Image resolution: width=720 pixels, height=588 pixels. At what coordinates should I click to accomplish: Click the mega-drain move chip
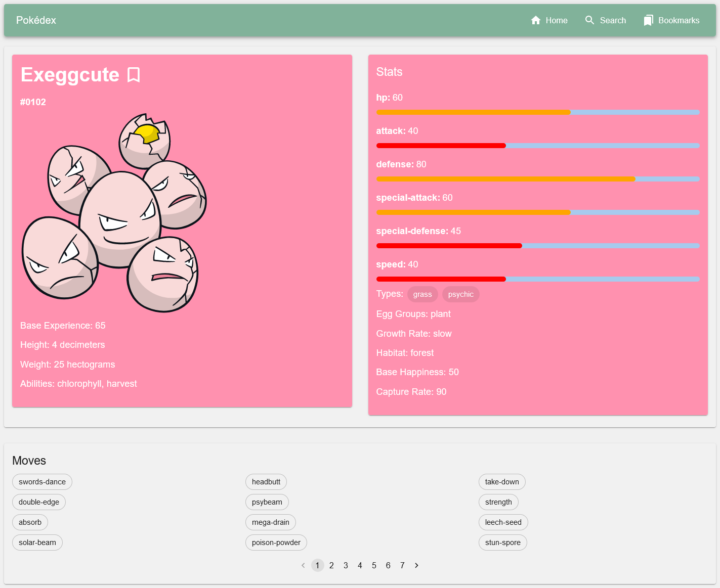271,522
